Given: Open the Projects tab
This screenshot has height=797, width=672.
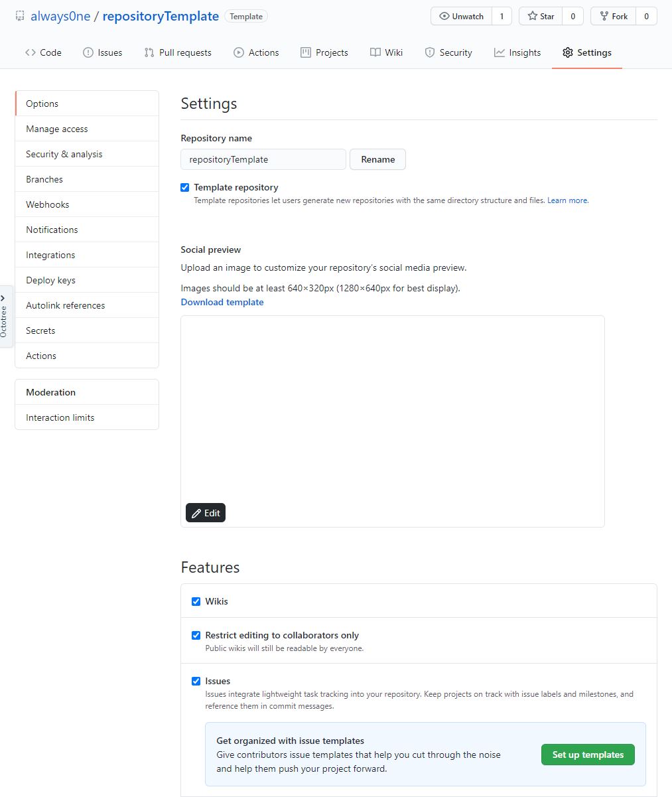Looking at the screenshot, I should click(x=324, y=52).
